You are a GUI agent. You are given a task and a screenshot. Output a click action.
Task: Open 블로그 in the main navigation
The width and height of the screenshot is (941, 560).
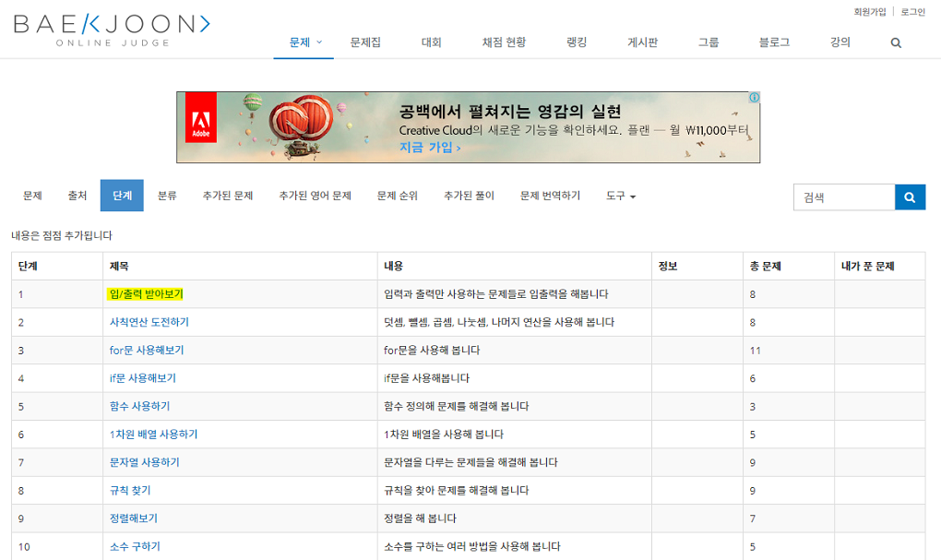coord(774,42)
